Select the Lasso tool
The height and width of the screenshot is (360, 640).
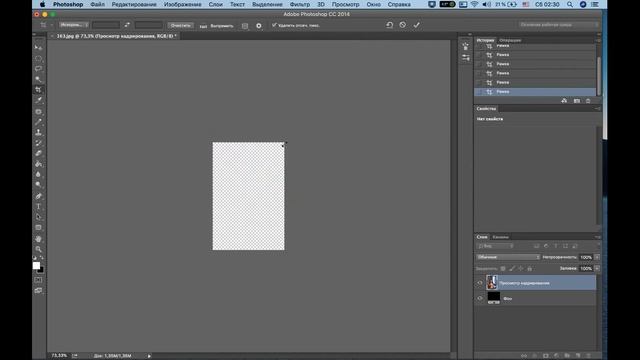coord(38,69)
